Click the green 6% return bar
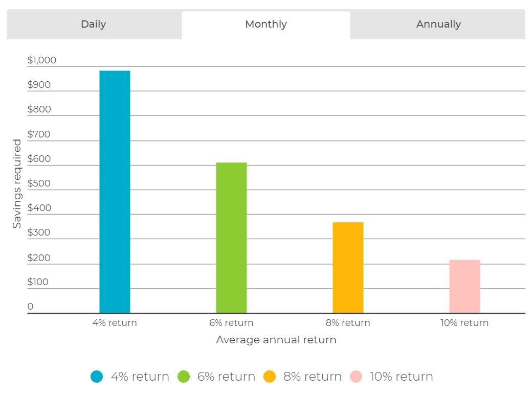The height and width of the screenshot is (398, 532). [x=231, y=238]
